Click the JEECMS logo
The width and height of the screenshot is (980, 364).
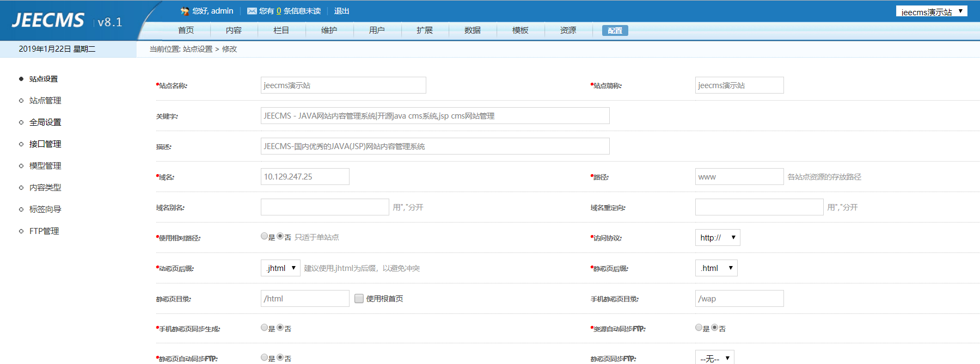point(48,21)
